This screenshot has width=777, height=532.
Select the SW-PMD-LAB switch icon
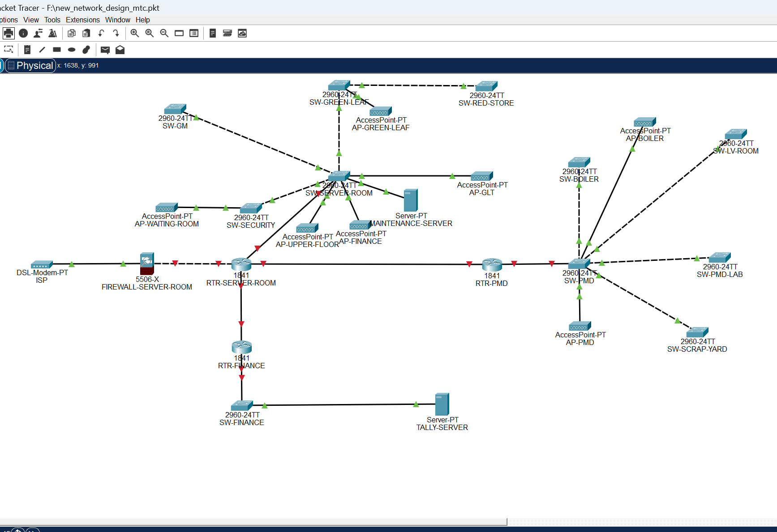(x=720, y=257)
